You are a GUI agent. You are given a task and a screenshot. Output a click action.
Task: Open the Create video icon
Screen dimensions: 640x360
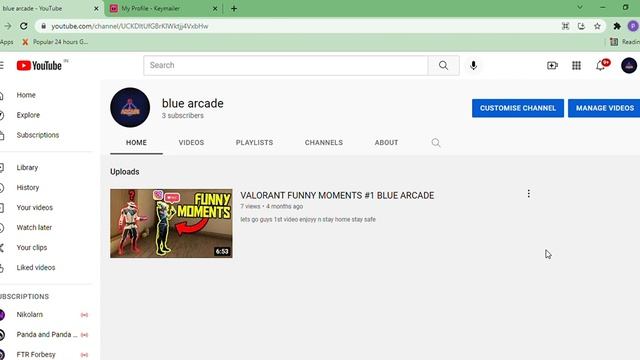click(552, 65)
